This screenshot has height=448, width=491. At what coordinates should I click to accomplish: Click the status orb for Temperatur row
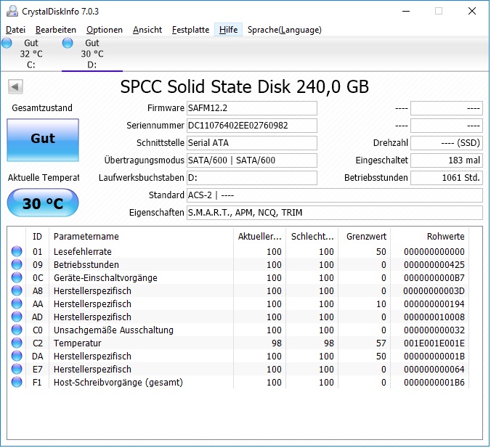17,343
